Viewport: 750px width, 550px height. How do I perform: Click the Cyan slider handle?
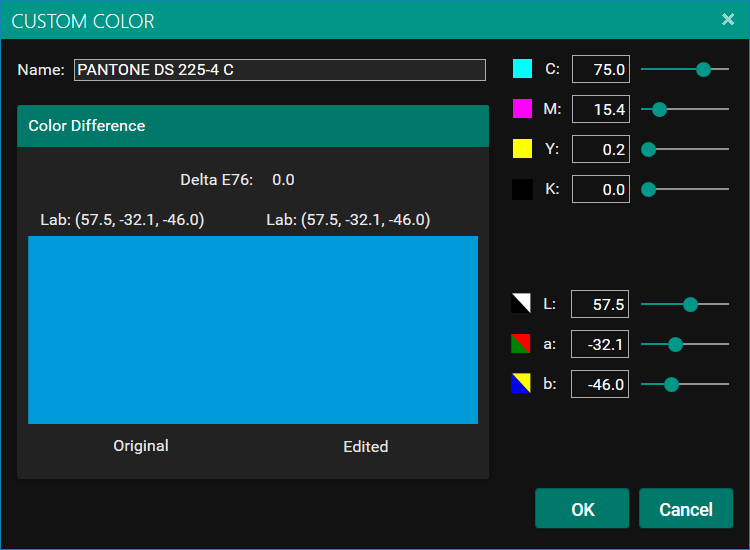(703, 69)
